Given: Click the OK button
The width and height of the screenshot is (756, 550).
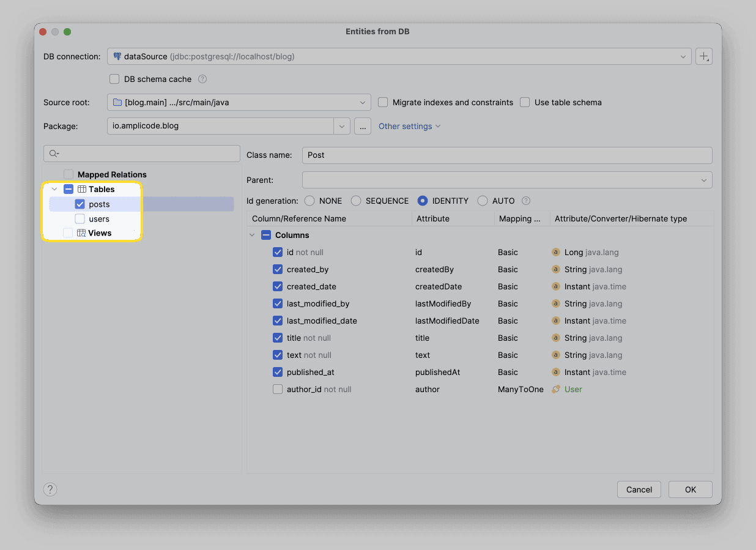Looking at the screenshot, I should tap(691, 489).
